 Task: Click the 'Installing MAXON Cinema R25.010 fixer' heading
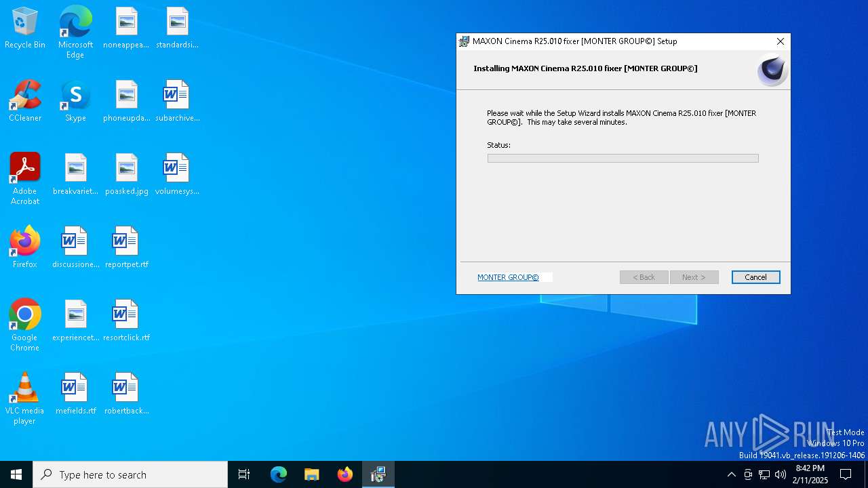tap(585, 68)
